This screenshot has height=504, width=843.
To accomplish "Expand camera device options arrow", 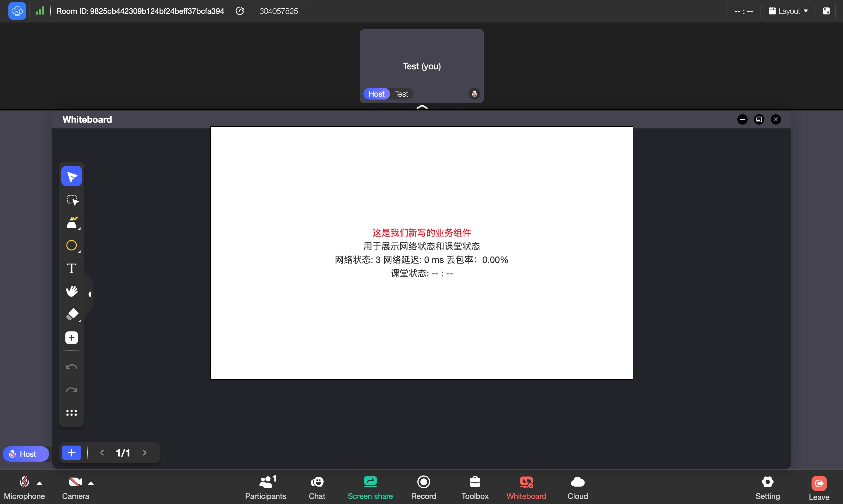I will (x=91, y=483).
